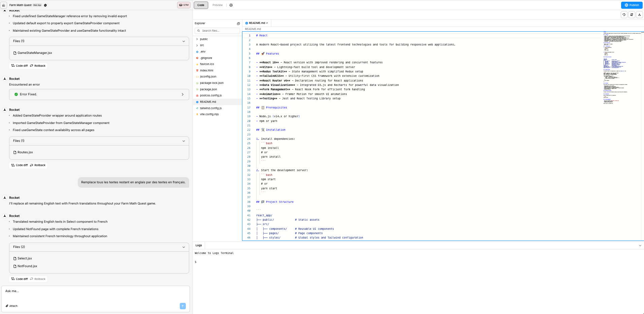The height and width of the screenshot is (314, 644).
Task: Click the Search files input
Action: point(219,31)
